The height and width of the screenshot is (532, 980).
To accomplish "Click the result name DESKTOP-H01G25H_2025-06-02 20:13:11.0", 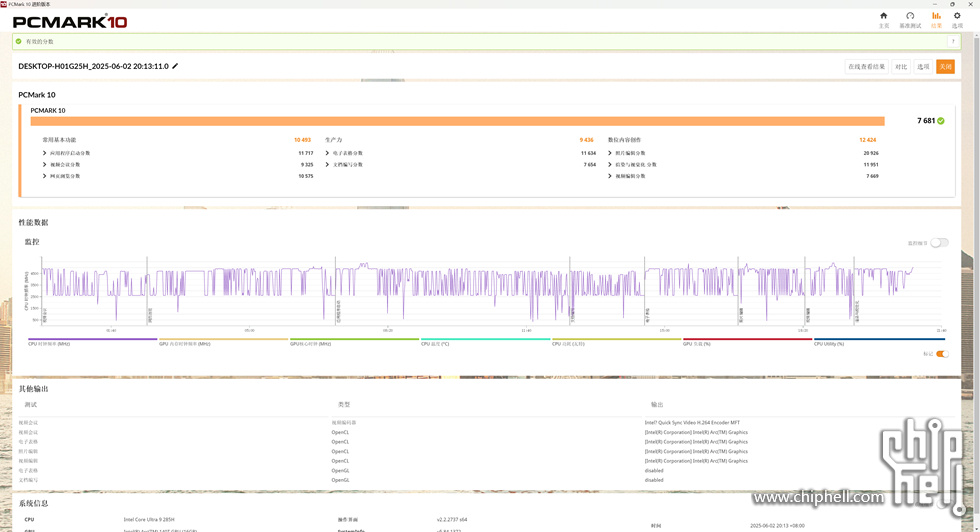I will [x=94, y=66].
